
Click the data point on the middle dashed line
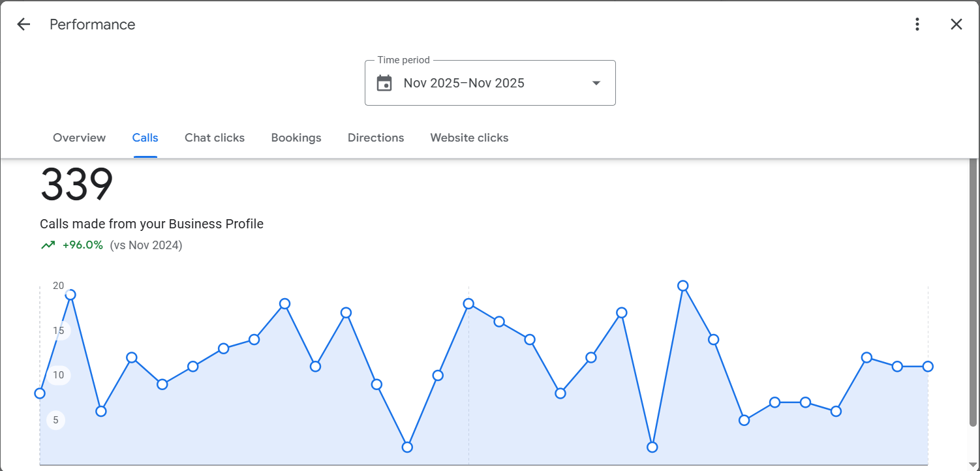click(x=468, y=304)
